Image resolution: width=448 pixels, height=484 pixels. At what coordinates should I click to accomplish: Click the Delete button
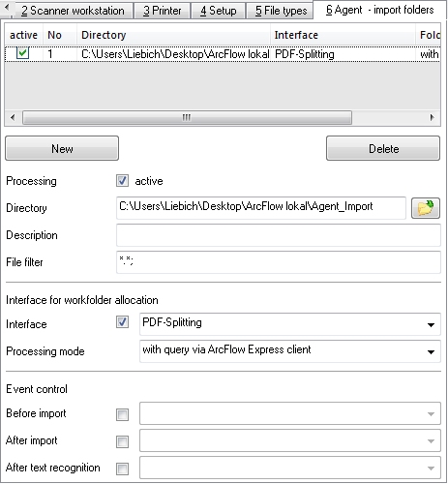[383, 148]
